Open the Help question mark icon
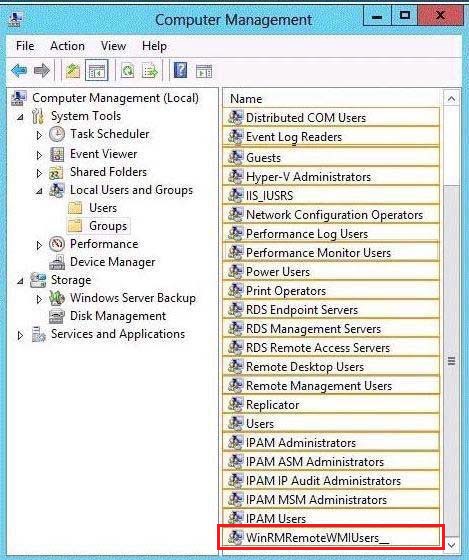 [x=180, y=70]
